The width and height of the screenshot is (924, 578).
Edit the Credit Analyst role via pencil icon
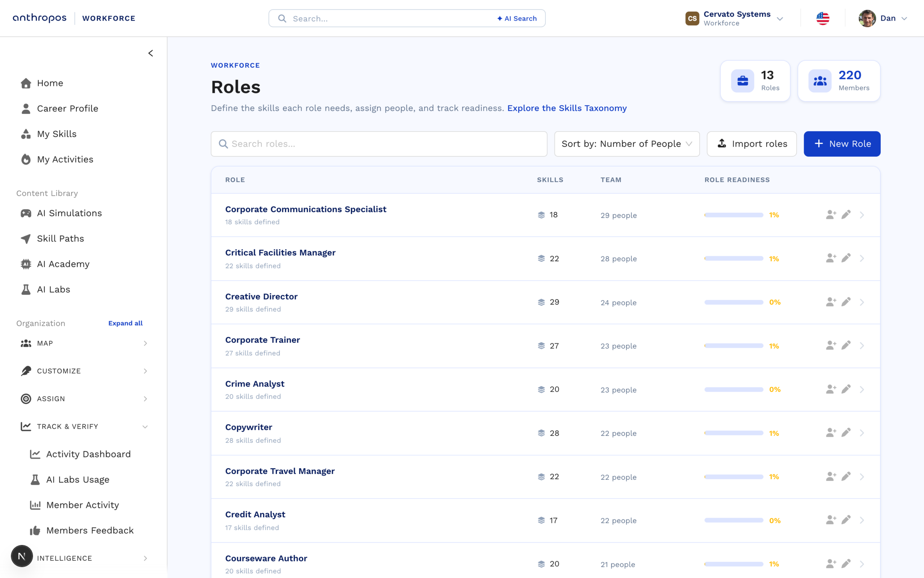click(x=846, y=520)
